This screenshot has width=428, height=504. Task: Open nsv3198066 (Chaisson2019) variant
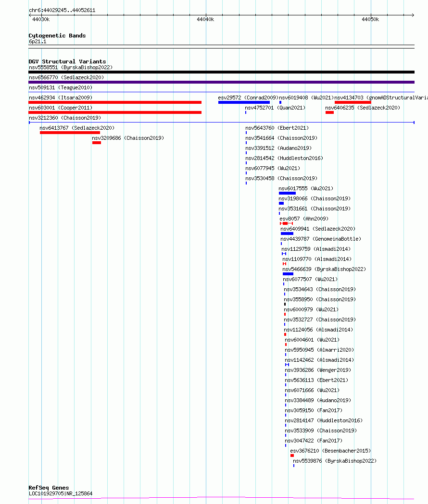315,198
